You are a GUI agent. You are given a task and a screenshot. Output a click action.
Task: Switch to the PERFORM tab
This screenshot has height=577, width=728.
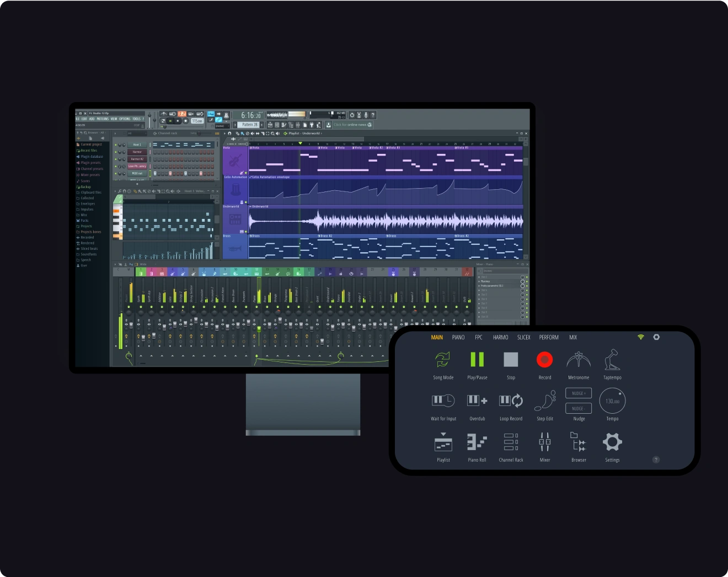click(549, 338)
